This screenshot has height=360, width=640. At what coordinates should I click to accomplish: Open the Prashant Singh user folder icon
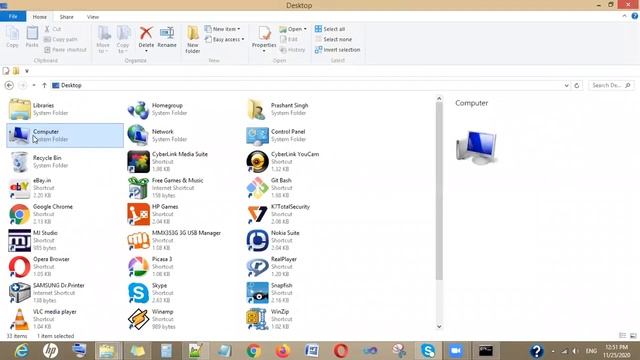click(x=257, y=109)
